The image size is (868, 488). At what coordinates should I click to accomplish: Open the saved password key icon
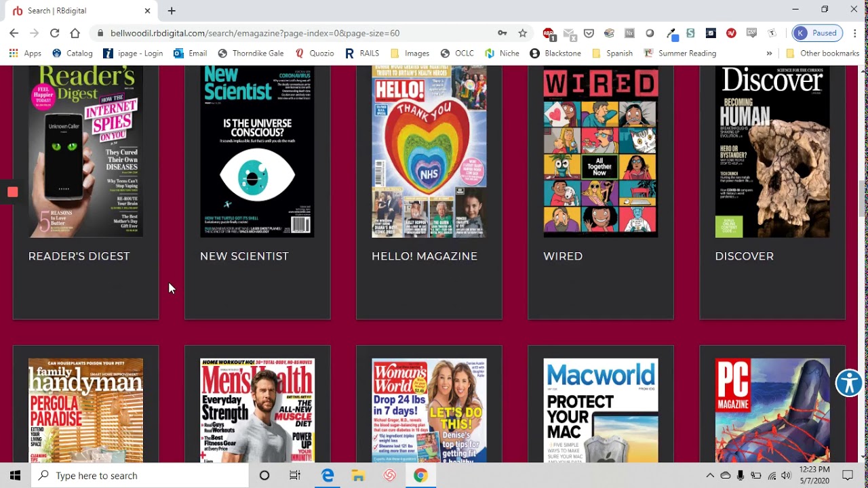[502, 33]
